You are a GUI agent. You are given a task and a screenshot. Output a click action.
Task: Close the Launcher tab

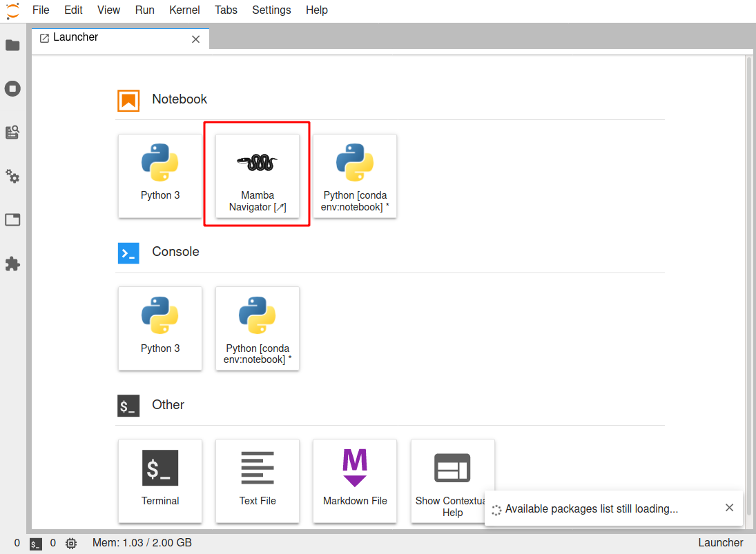click(x=196, y=39)
